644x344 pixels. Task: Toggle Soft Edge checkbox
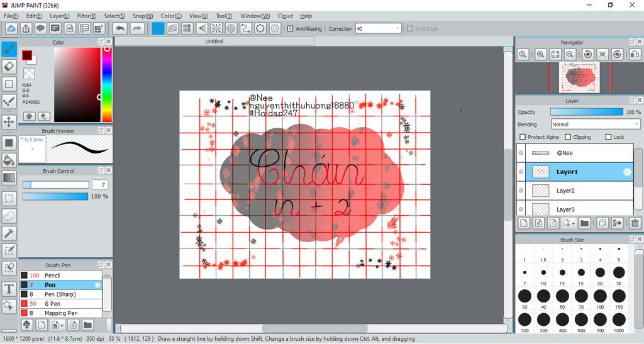point(410,29)
